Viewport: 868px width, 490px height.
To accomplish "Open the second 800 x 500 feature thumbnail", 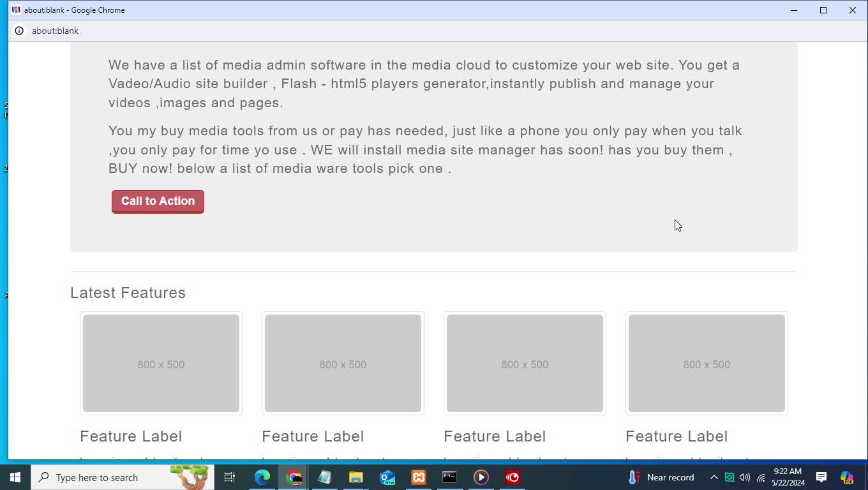I will point(343,363).
